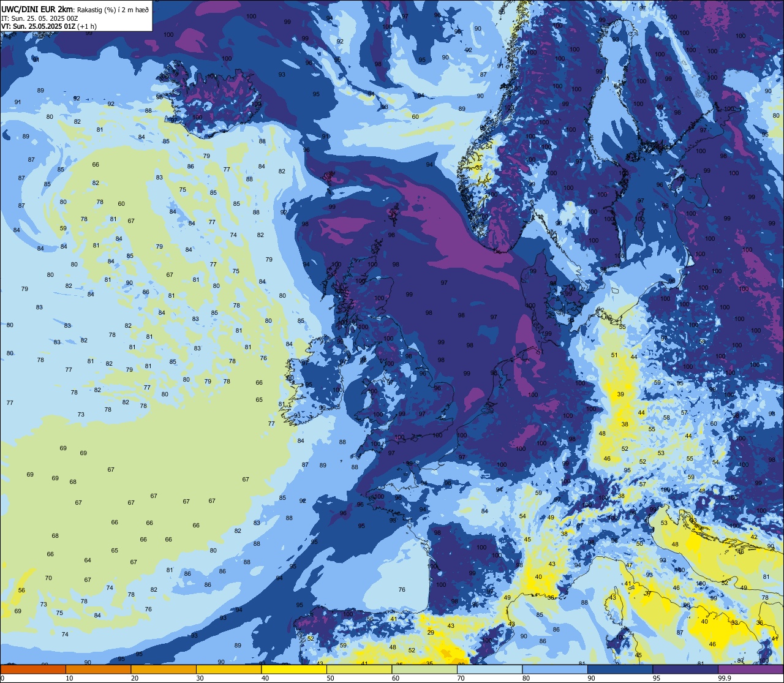Click the '99.9' label on the color scale
Image resolution: width=784 pixels, height=683 pixels.
725,678
